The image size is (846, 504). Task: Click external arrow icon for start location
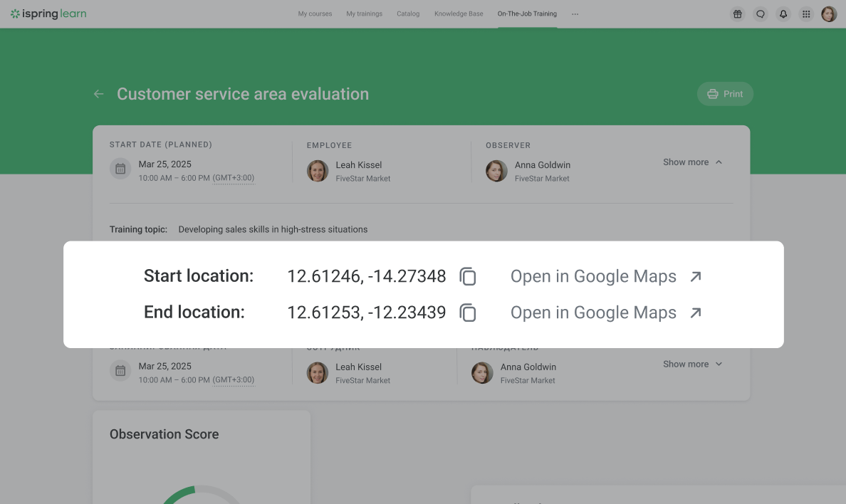(696, 276)
